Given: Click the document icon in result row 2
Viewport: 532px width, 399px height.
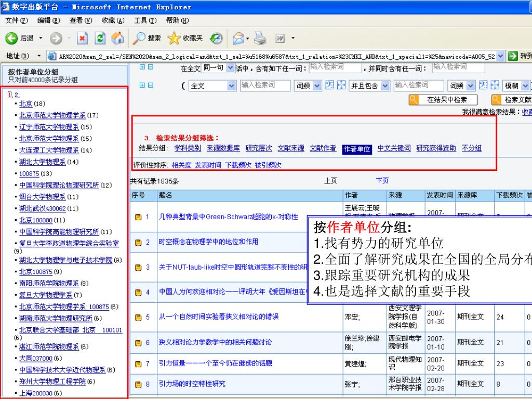Looking at the screenshot, I should pos(138,243).
